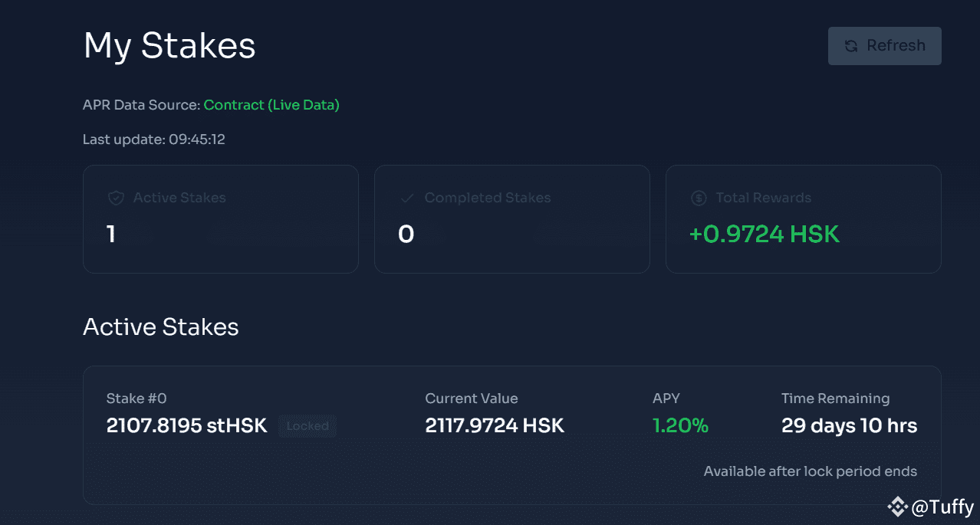This screenshot has height=525, width=980.
Task: Click the Total Rewards value +0.9724 HSK
Action: (764, 234)
